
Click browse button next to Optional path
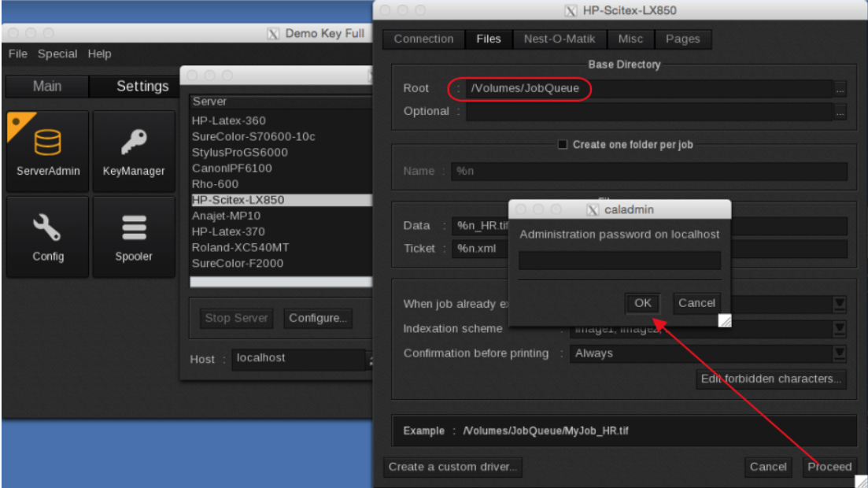point(840,112)
